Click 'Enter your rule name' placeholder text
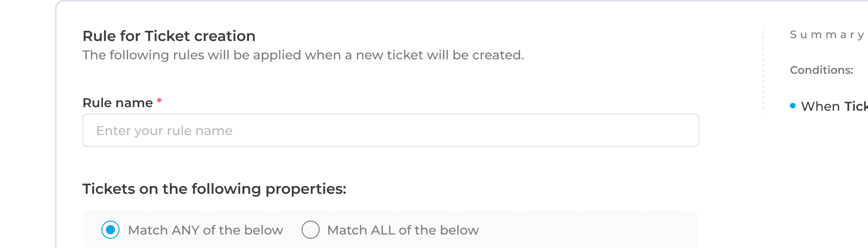This screenshot has width=868, height=248. point(164,131)
